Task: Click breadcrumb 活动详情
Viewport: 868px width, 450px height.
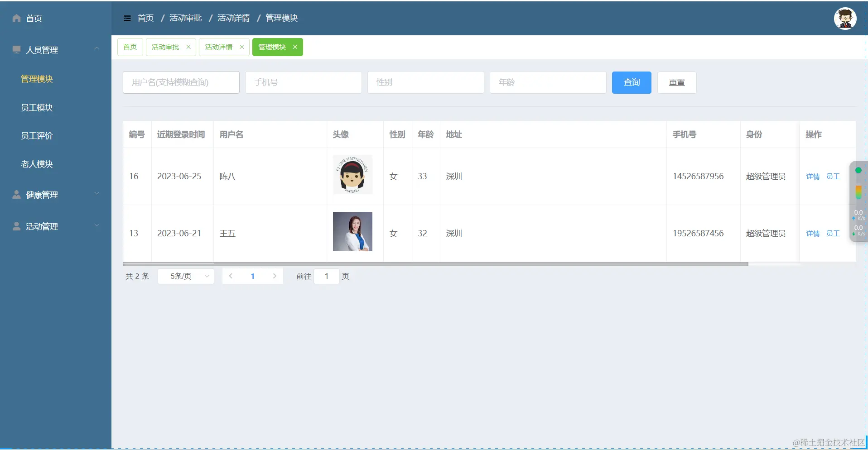Action: coord(234,18)
